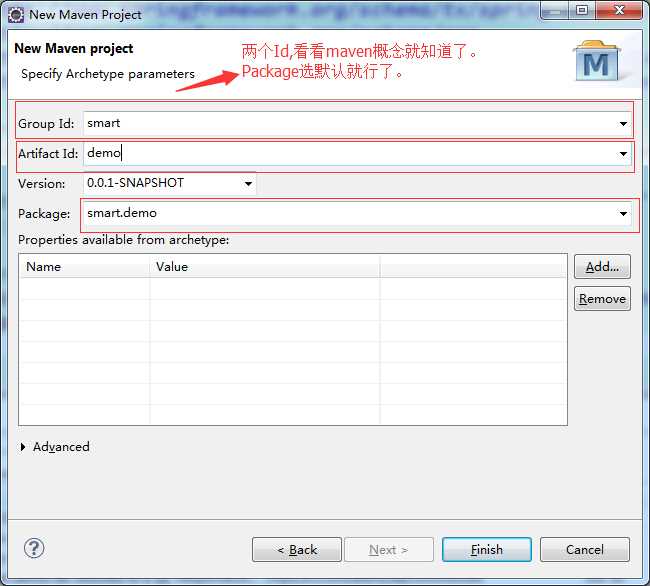The height and width of the screenshot is (586, 650).
Task: Click the Name column header
Action: click(85, 266)
